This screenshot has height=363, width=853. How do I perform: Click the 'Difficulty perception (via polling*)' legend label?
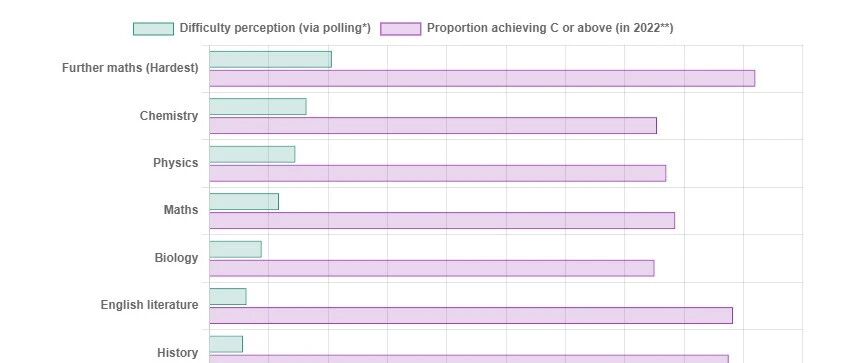[x=275, y=28]
